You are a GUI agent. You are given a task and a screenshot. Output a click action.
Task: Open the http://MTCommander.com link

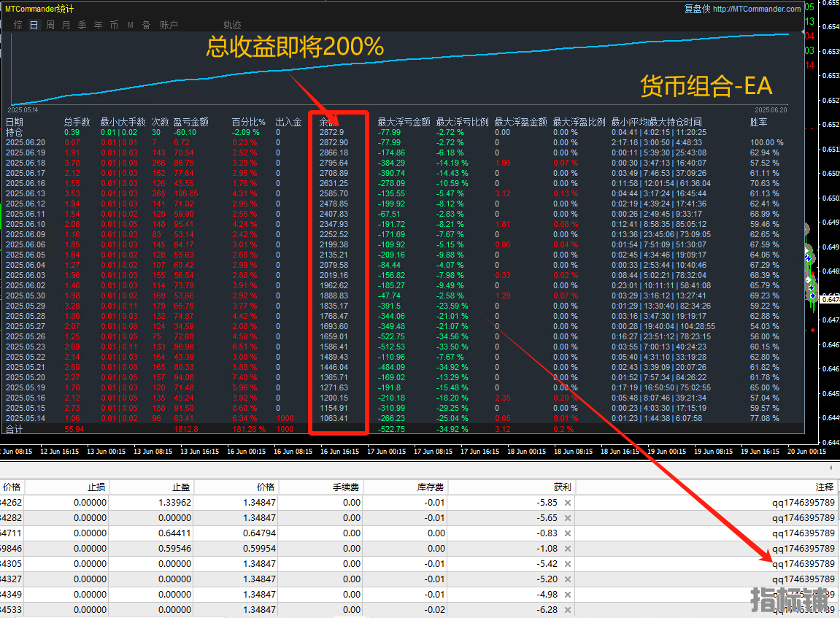click(x=756, y=9)
